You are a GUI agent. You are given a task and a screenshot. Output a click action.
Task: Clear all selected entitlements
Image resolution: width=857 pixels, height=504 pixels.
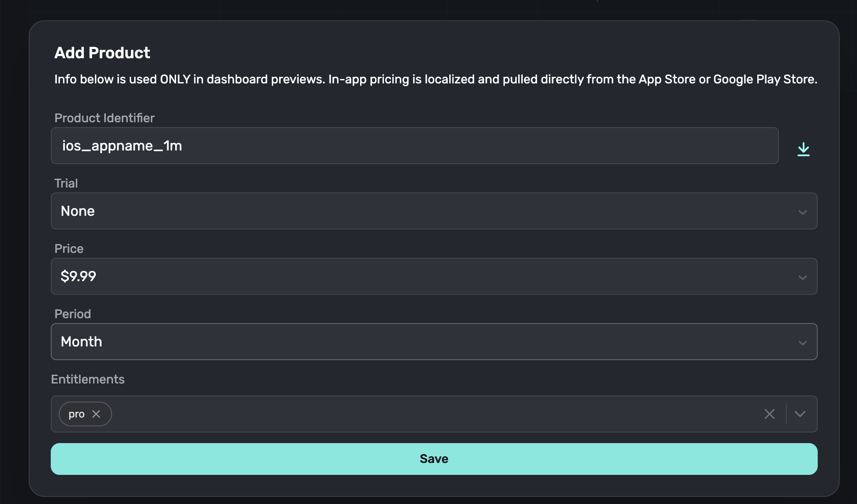tap(770, 414)
